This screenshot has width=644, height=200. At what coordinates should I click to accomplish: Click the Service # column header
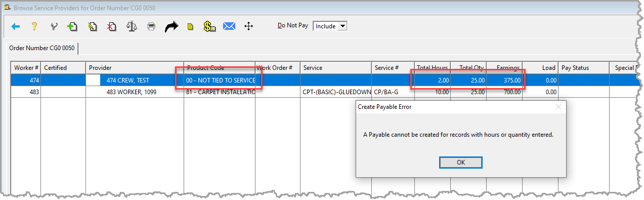393,68
